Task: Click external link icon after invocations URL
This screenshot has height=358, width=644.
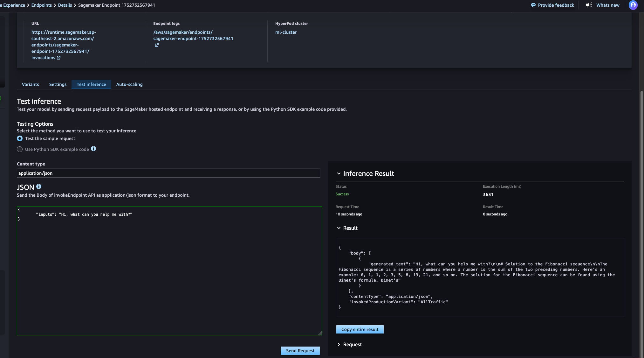Action: point(58,58)
